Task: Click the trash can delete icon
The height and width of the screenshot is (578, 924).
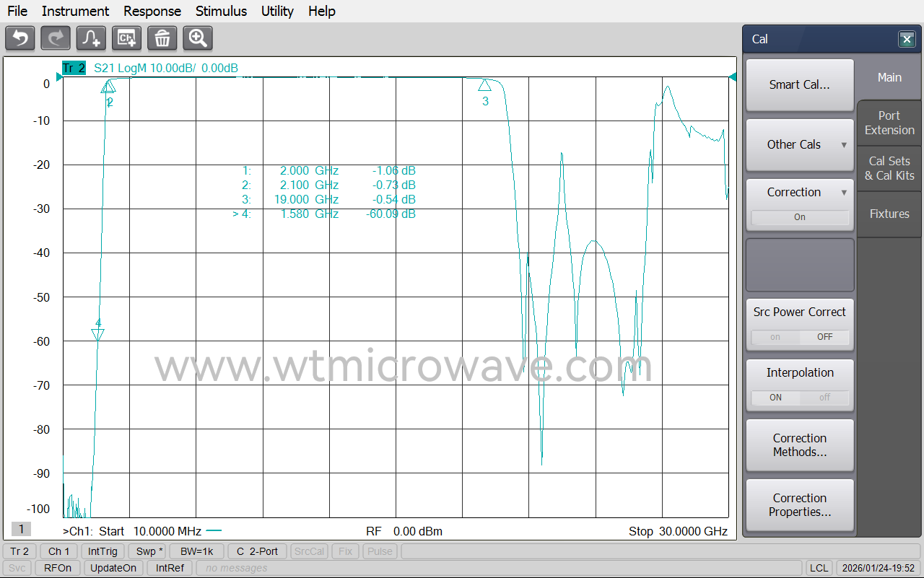Action: [x=162, y=38]
